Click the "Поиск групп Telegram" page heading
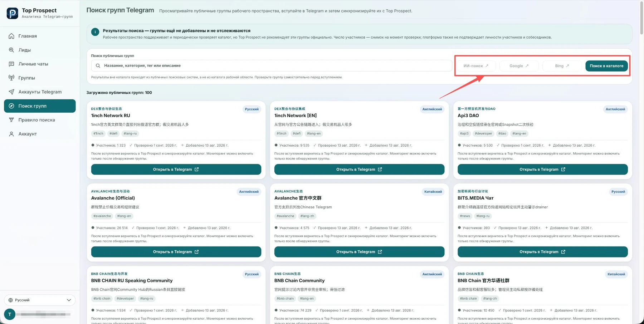644x324 pixels. [x=120, y=10]
